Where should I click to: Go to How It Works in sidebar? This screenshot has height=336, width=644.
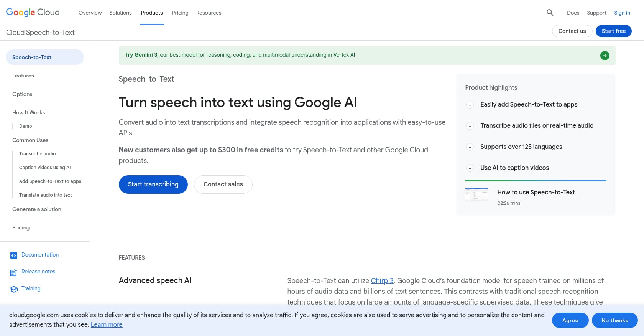[28, 112]
